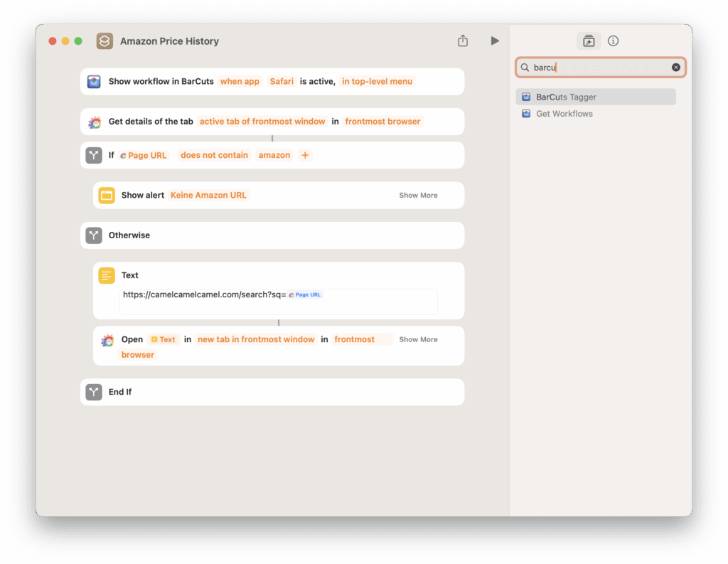
Task: Click the End If branch icon
Action: click(x=94, y=392)
